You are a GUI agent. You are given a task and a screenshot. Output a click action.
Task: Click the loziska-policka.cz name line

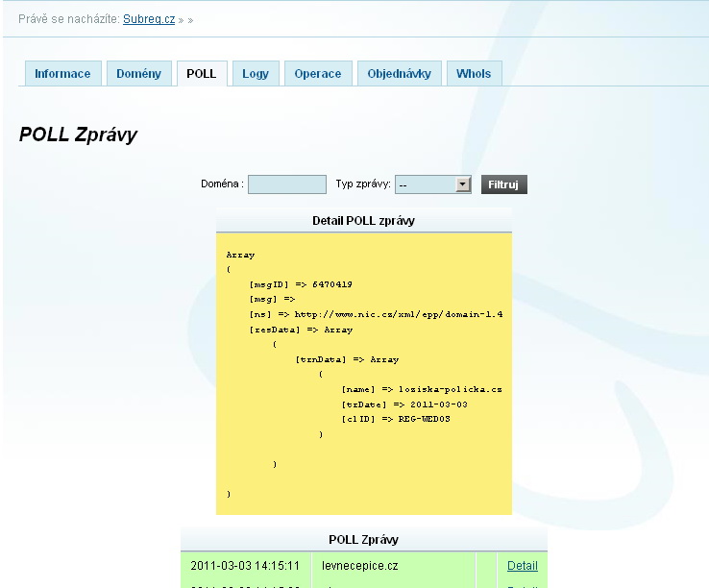click(421, 389)
